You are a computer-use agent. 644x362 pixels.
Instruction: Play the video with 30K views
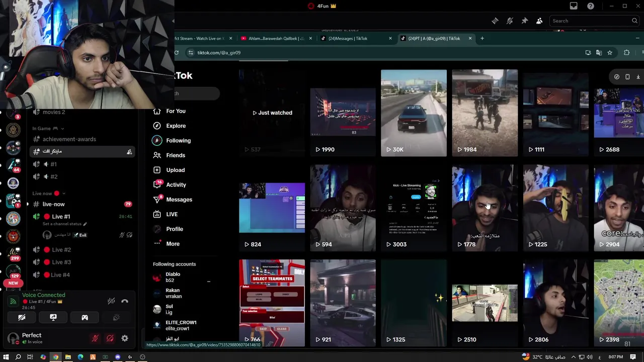[414, 113]
